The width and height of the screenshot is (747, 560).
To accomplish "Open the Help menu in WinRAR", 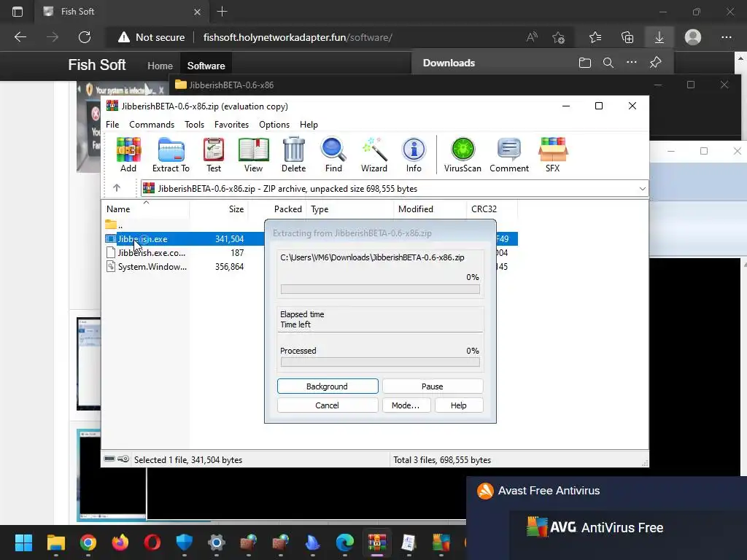I will tap(309, 124).
